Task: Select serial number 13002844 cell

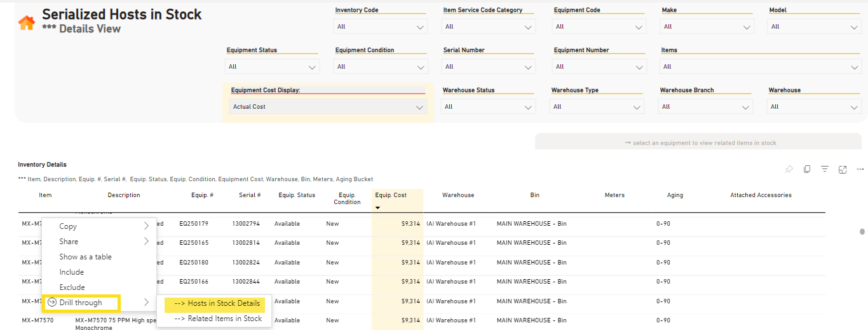Action: (x=245, y=282)
